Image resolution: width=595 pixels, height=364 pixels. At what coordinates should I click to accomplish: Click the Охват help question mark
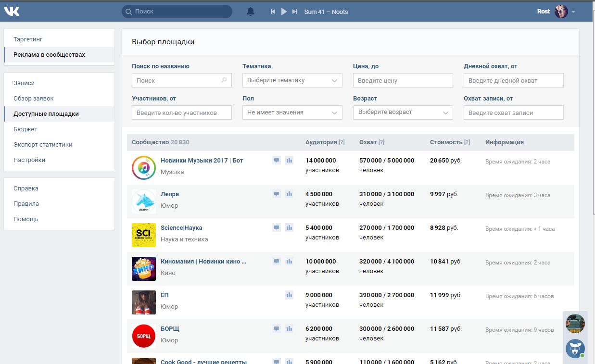tap(381, 142)
